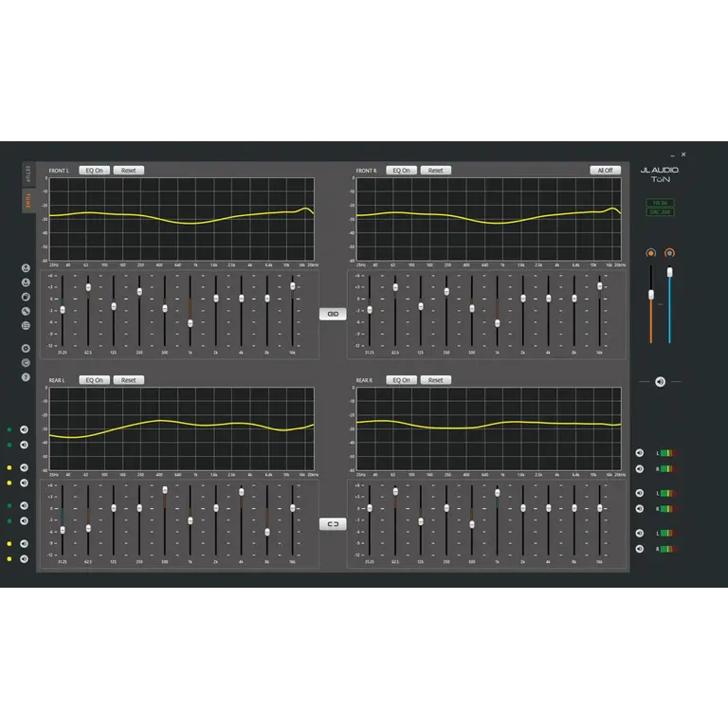
Task: Click the orange knob icon above the orange slider
Action: (650, 253)
